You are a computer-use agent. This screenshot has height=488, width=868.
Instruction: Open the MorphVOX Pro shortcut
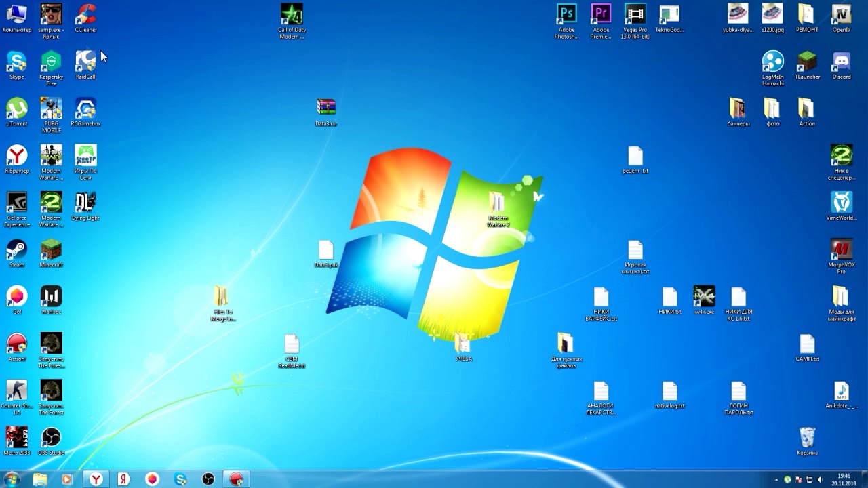click(842, 257)
